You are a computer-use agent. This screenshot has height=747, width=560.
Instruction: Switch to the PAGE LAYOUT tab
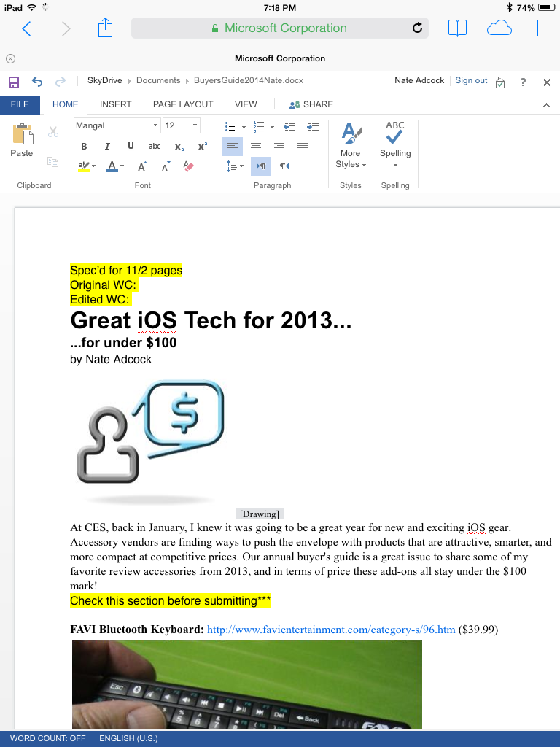(183, 104)
